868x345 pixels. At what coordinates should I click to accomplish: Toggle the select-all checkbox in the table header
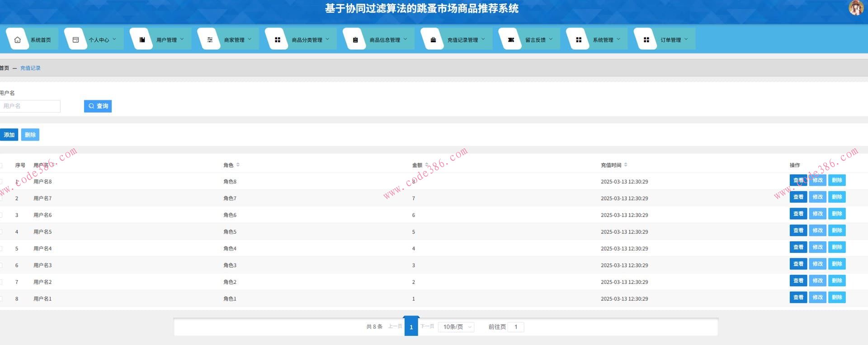[x=1, y=165]
